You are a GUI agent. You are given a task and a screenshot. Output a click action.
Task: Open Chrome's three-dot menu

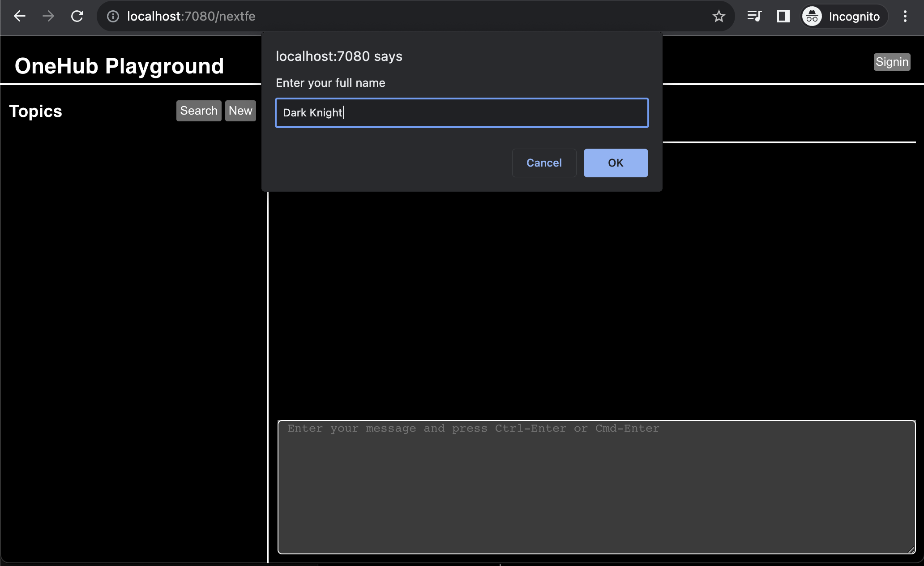[905, 17]
